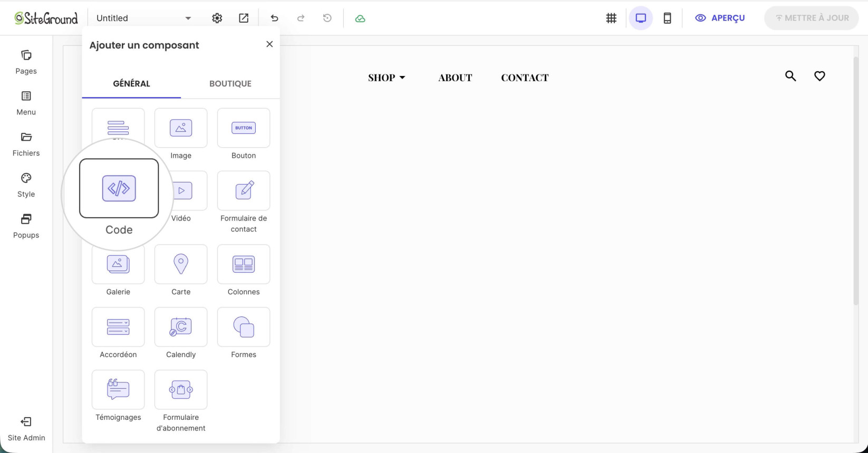Viewport: 868px width, 453px height.
Task: Click the APERÇU preview button
Action: tap(720, 18)
